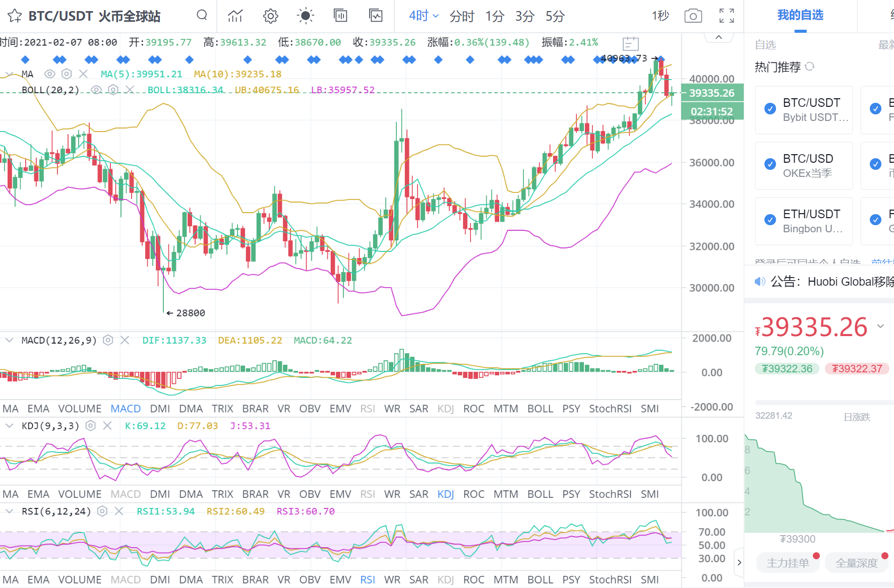Hide the MA indicator using eye icon

[49, 74]
